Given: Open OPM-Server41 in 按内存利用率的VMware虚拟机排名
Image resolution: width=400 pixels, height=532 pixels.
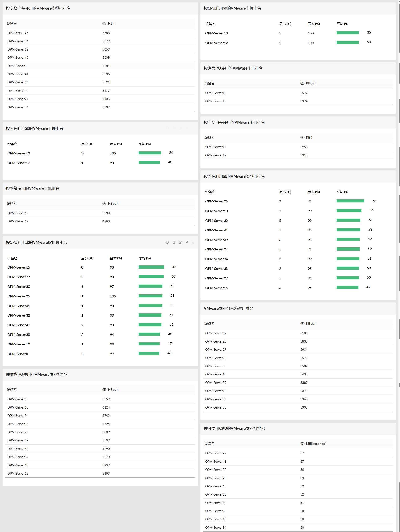Looking at the screenshot, I should click(x=217, y=230).
